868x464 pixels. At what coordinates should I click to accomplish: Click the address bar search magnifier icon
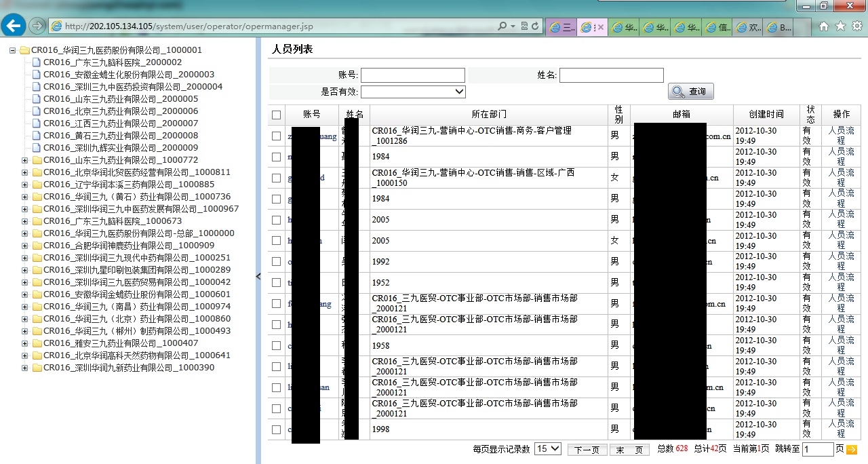(502, 26)
